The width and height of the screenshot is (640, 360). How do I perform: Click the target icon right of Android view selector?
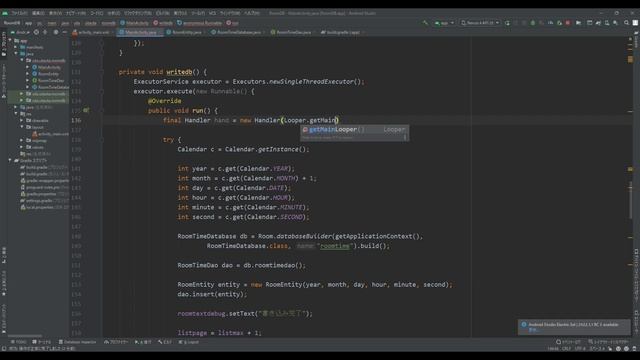[x=36, y=32]
